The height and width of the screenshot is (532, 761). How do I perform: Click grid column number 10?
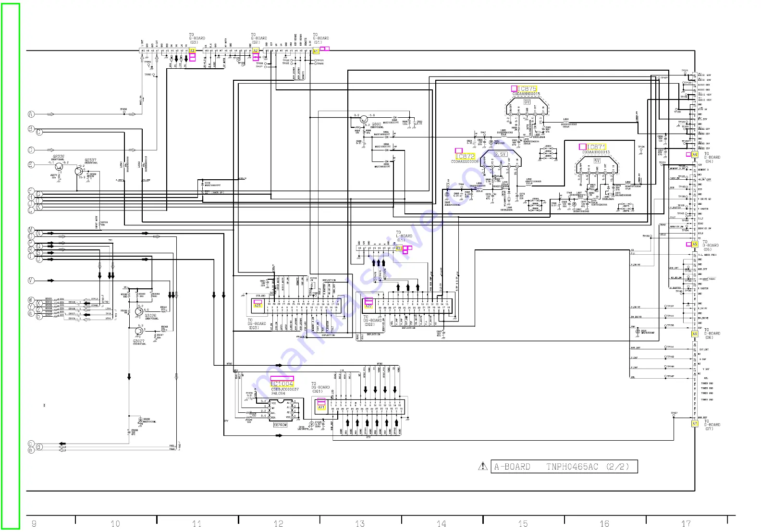(115, 524)
